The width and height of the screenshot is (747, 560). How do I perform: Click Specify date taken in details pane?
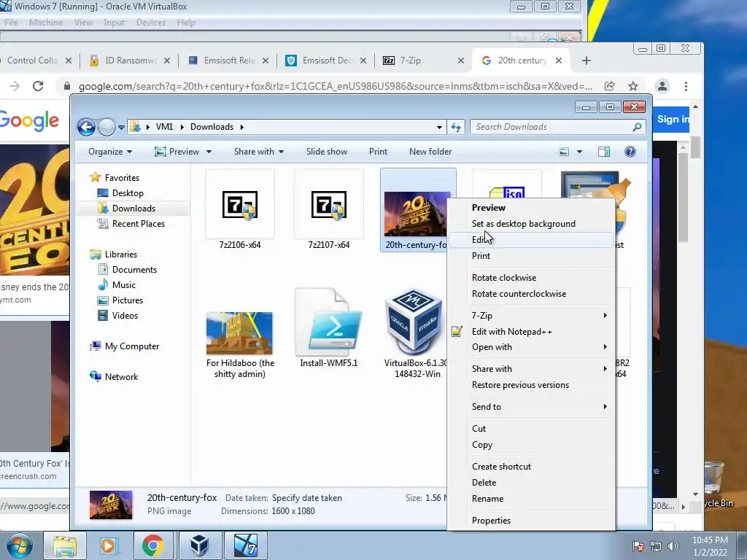307,498
